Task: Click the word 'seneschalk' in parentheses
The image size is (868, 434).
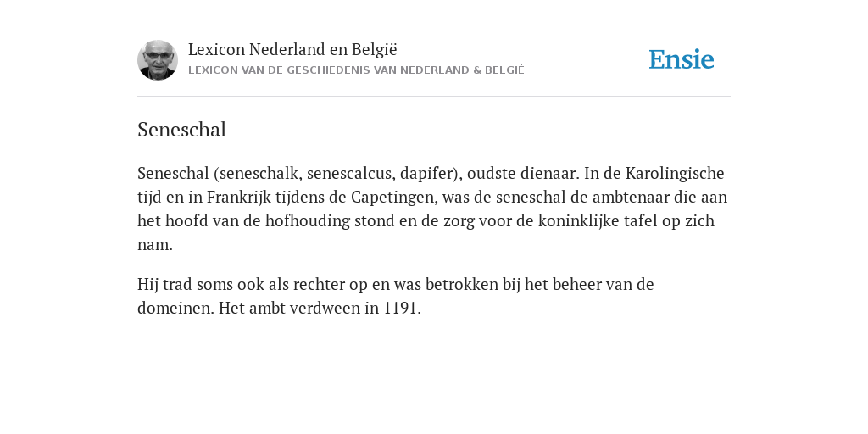Action: pyautogui.click(x=259, y=173)
